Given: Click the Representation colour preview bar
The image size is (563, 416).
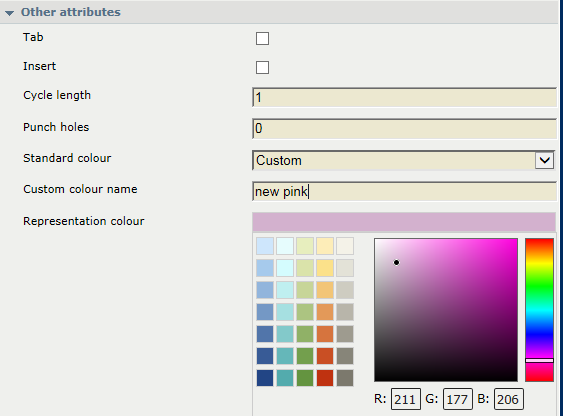Looking at the screenshot, I should tap(404, 222).
